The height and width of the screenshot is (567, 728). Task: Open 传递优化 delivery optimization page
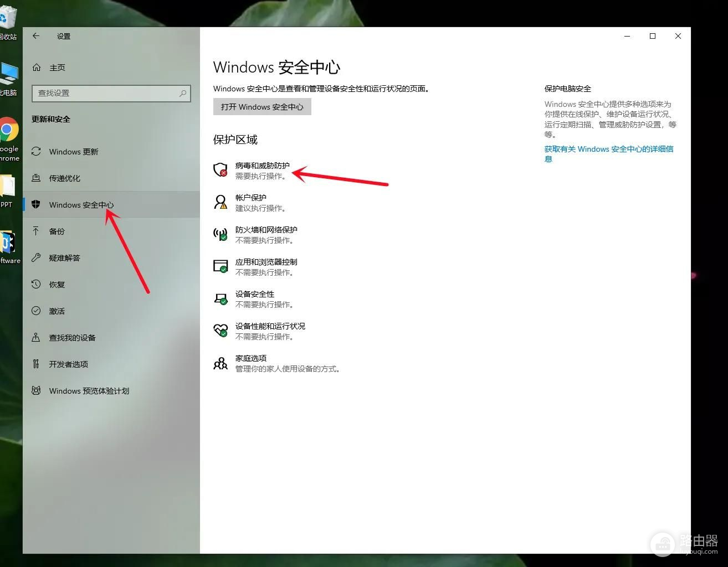64,178
